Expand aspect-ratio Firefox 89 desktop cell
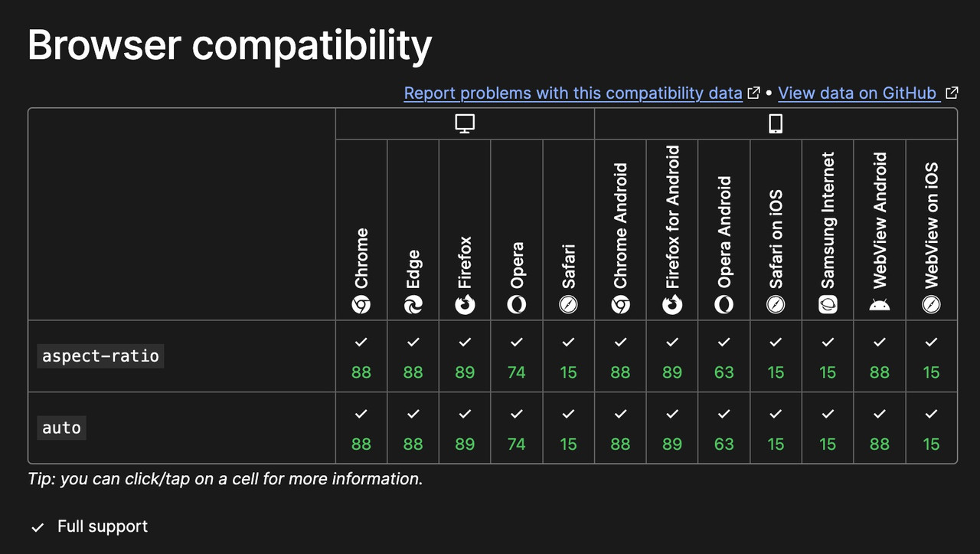This screenshot has width=980, height=554. tap(465, 356)
